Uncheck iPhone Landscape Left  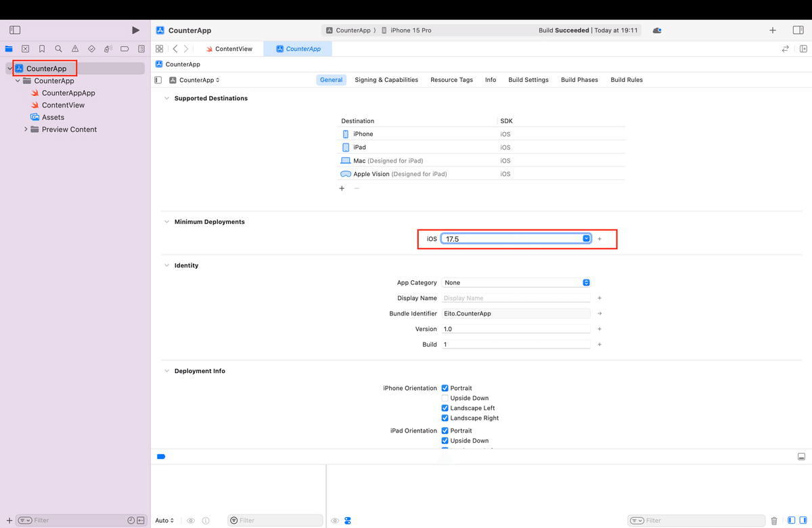coord(445,408)
